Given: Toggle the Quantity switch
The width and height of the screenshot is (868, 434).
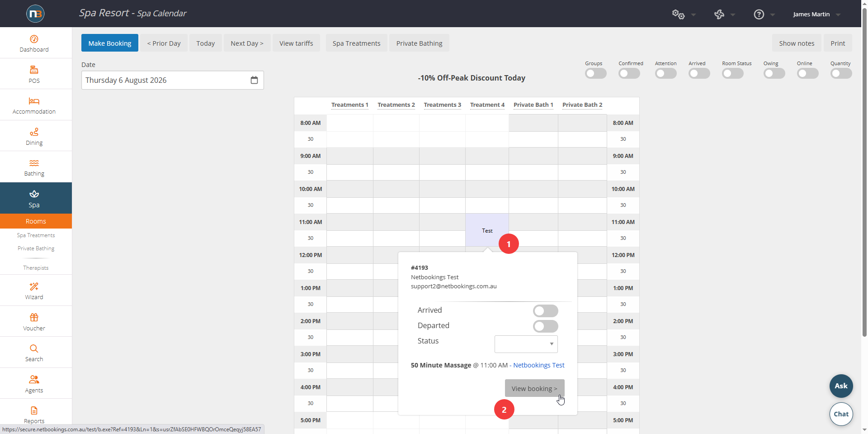Looking at the screenshot, I should point(841,73).
